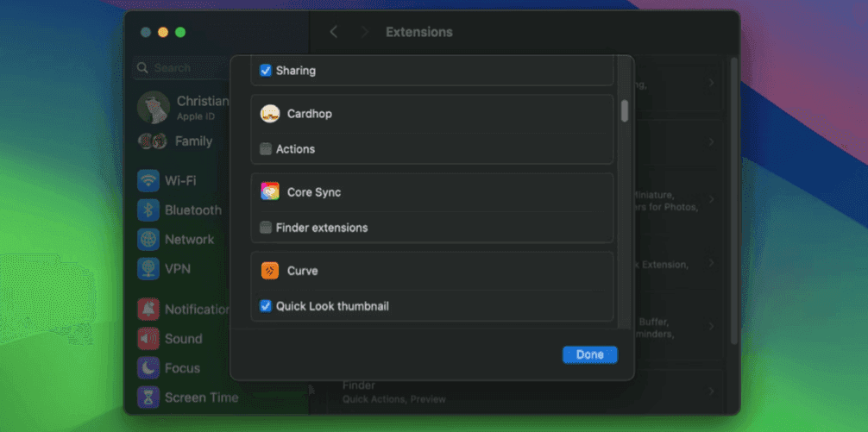Screen dimensions: 868x432
Task: Expand the top extensions row chevron
Action: 711,83
